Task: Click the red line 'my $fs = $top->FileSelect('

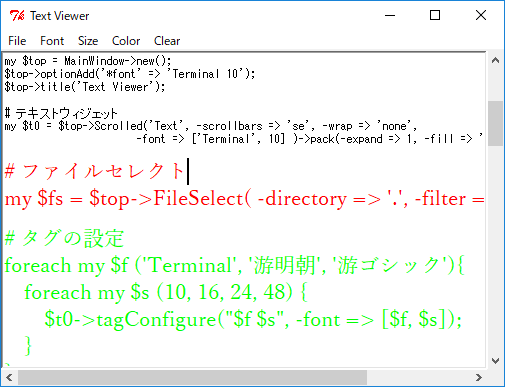Action: 244,199
